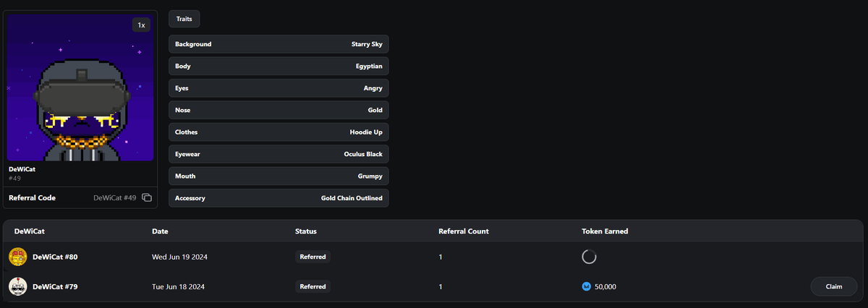Click the Referred status badge for DeWiCat #80
The height and width of the screenshot is (308, 868).
pos(312,257)
